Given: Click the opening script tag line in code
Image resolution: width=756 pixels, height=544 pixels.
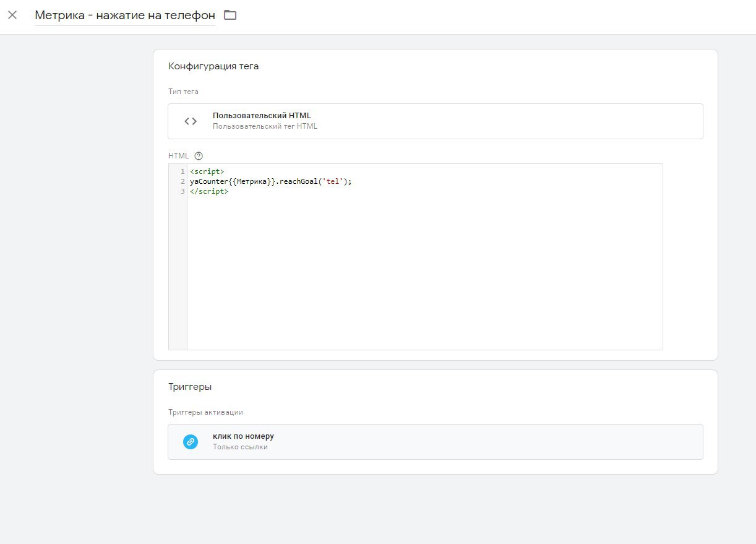Looking at the screenshot, I should 207,171.
